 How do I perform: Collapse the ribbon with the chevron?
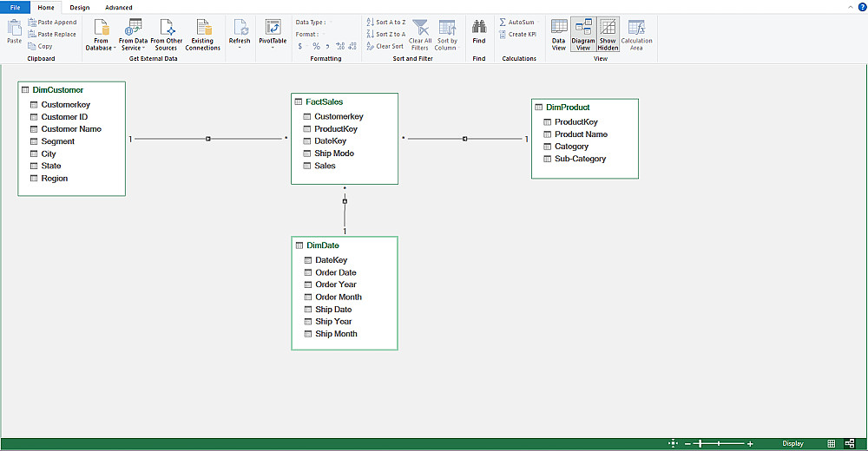[851, 7]
